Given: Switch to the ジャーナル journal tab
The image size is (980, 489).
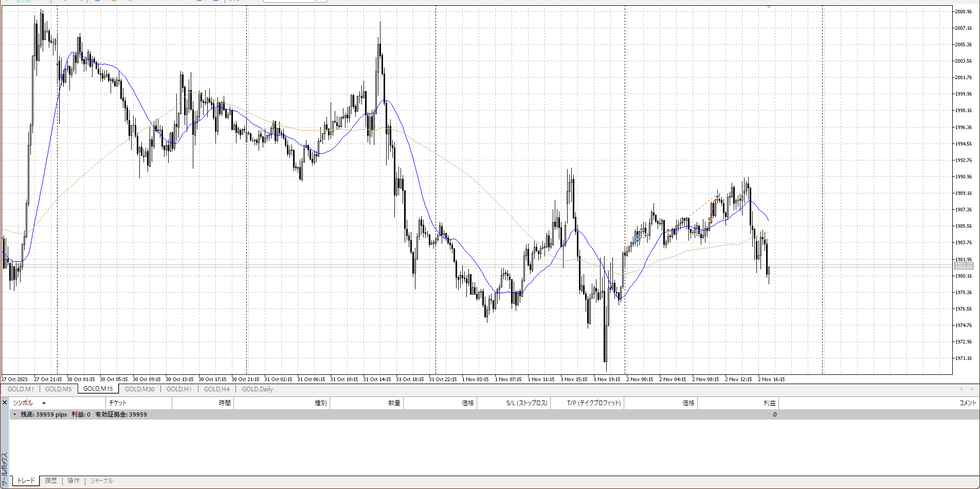Looking at the screenshot, I should pyautogui.click(x=101, y=481).
